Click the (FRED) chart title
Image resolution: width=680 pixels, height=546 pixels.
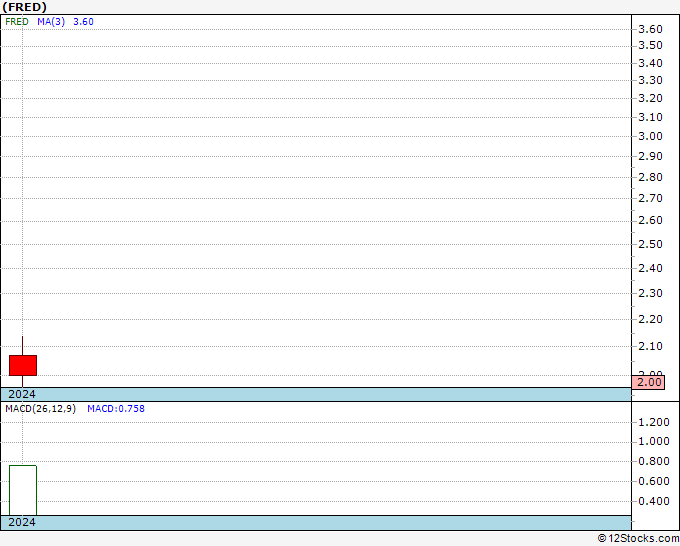(x=25, y=7)
